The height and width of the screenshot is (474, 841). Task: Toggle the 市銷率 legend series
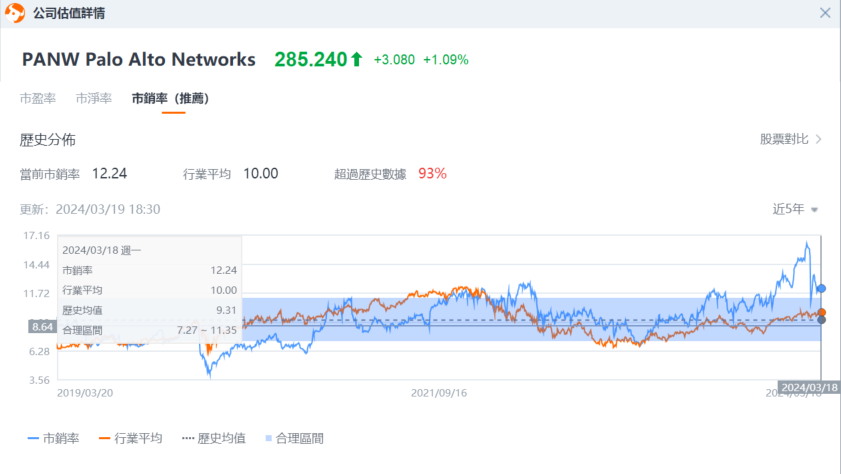pos(53,439)
